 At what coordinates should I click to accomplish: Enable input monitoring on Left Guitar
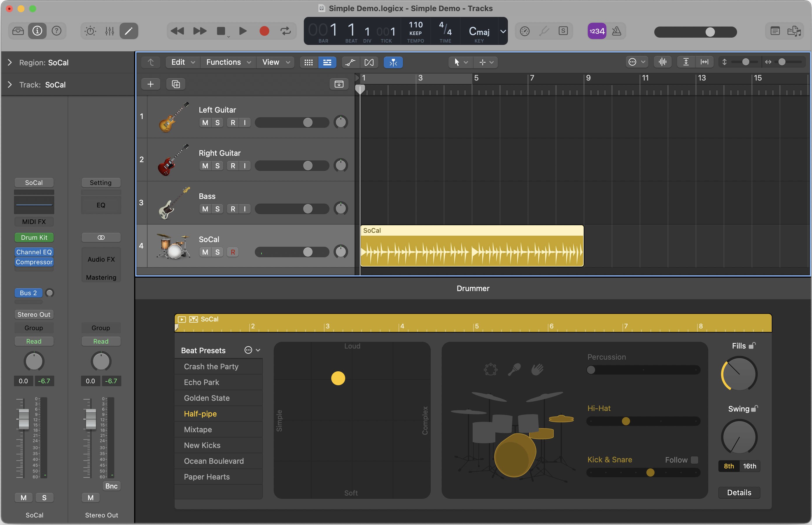coord(245,123)
